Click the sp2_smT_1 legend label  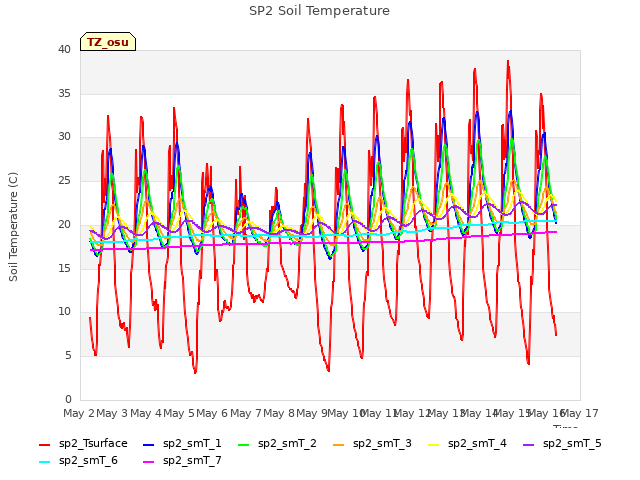(x=192, y=443)
